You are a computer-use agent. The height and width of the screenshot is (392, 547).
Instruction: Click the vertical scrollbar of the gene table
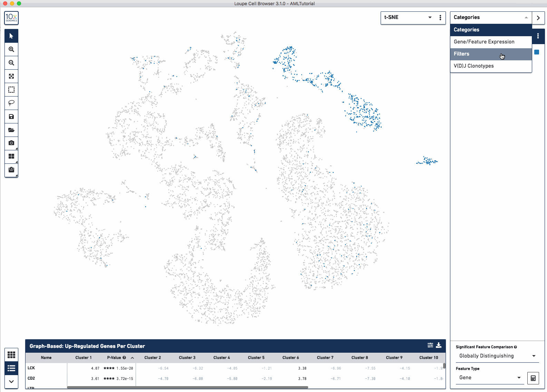tap(444, 366)
